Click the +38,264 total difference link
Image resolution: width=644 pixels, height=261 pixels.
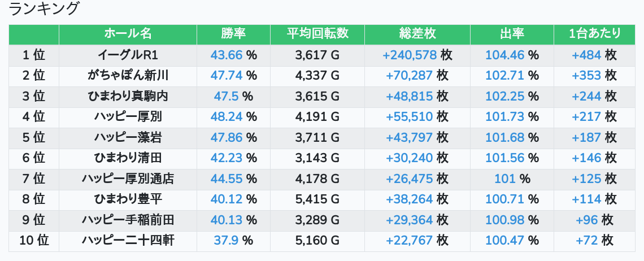(x=409, y=199)
